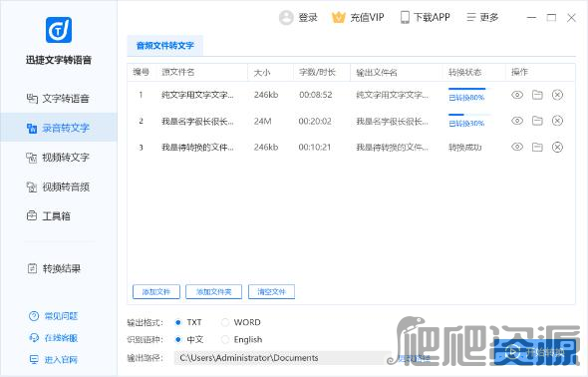Select the 音频文件转文字 tab
588x377 pixels.
pos(165,46)
